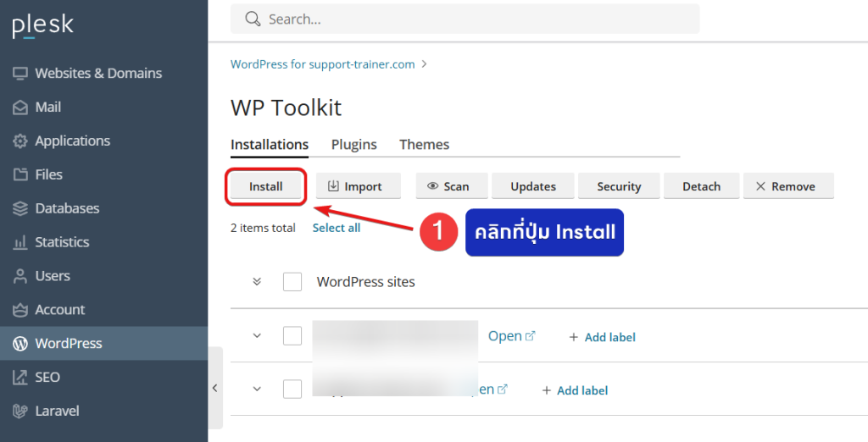The width and height of the screenshot is (868, 442).
Task: Click the Plesk logo
Action: pos(43,25)
